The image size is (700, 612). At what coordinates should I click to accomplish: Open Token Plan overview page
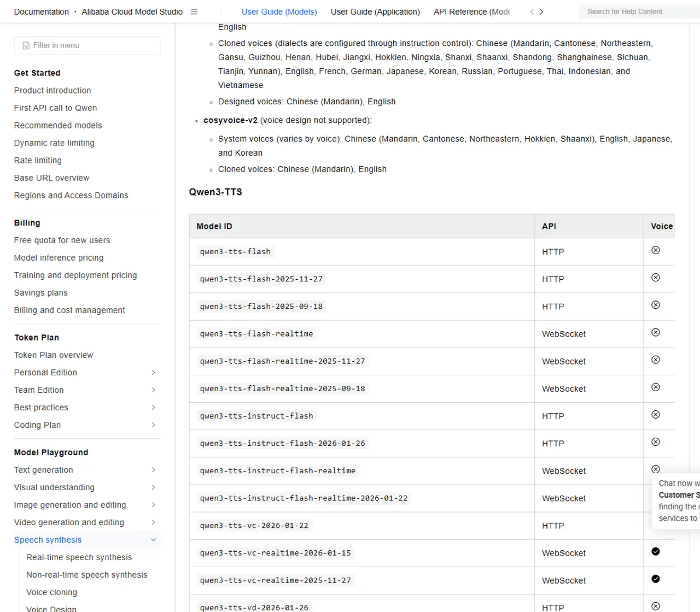pyautogui.click(x=54, y=355)
